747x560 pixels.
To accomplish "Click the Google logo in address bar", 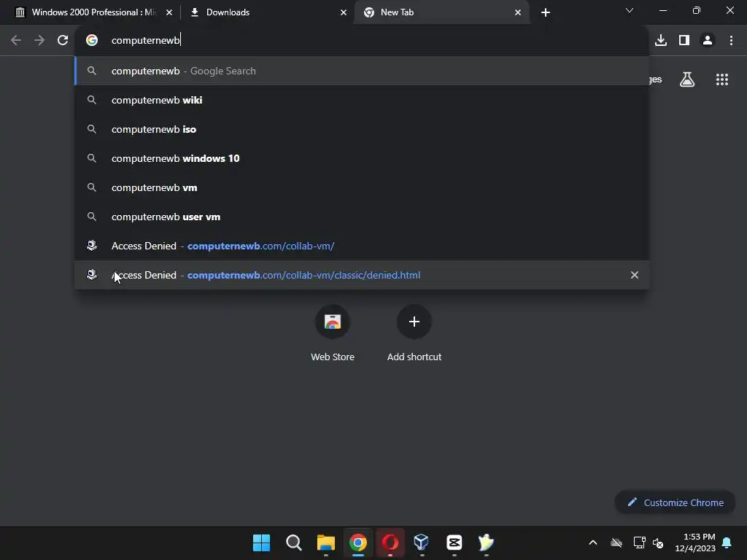I will tap(92, 41).
